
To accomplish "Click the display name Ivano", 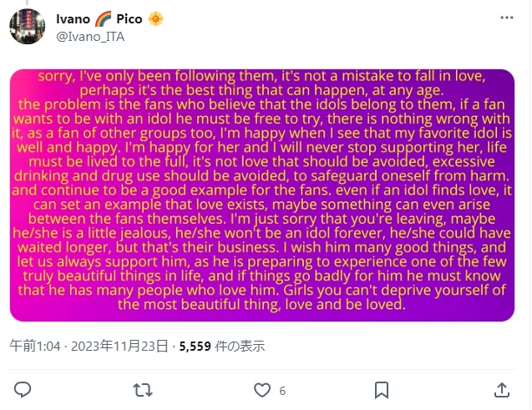I will [73, 18].
